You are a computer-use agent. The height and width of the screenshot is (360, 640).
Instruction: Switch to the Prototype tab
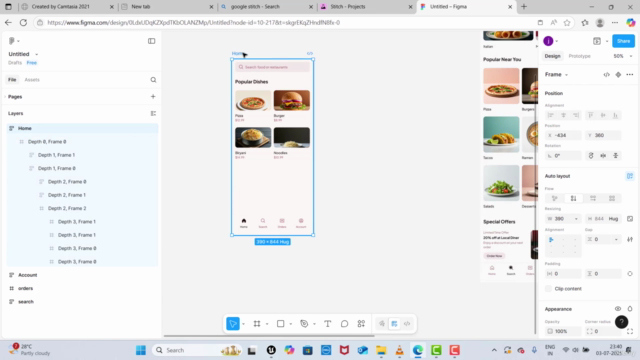tap(579, 56)
